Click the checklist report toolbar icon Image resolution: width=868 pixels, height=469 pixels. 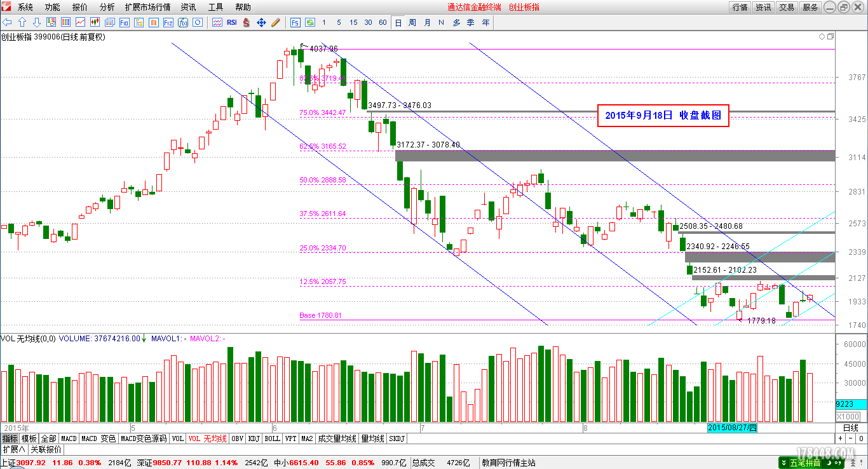tap(51, 22)
